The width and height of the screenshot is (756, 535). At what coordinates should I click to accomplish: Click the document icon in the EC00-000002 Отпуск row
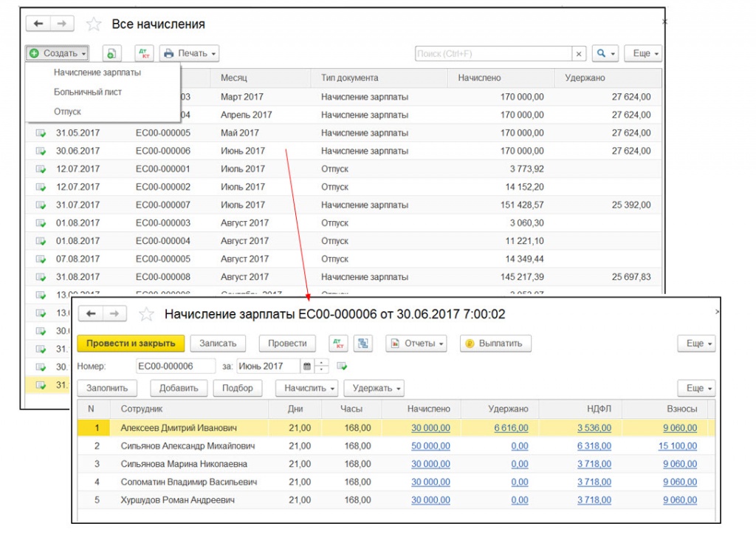(41, 187)
